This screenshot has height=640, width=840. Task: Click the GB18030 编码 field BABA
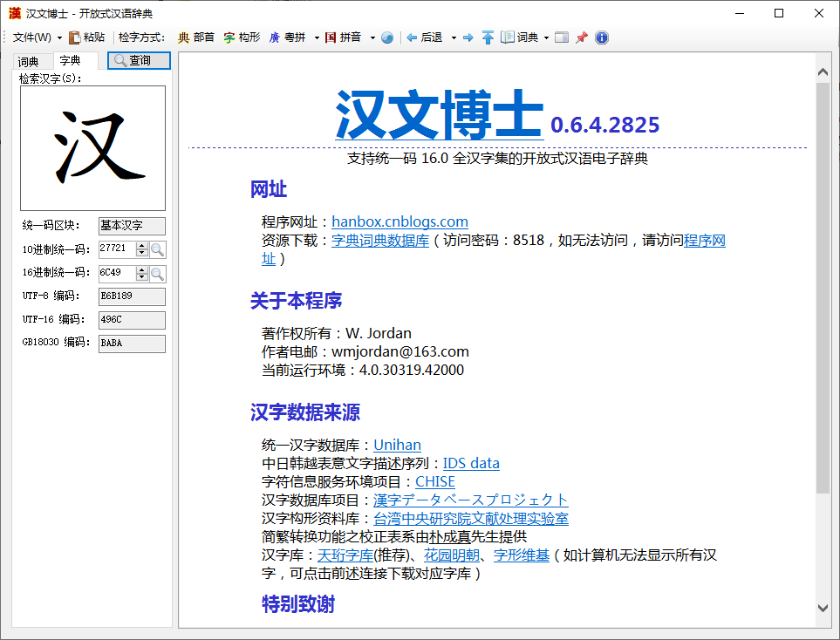(x=132, y=344)
